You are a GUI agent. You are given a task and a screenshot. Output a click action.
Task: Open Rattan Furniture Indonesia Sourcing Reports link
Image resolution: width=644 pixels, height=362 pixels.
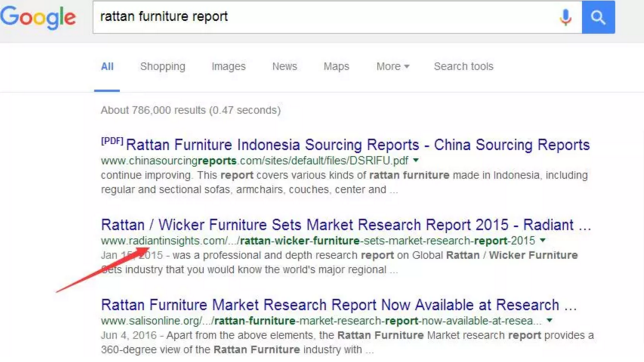(358, 145)
